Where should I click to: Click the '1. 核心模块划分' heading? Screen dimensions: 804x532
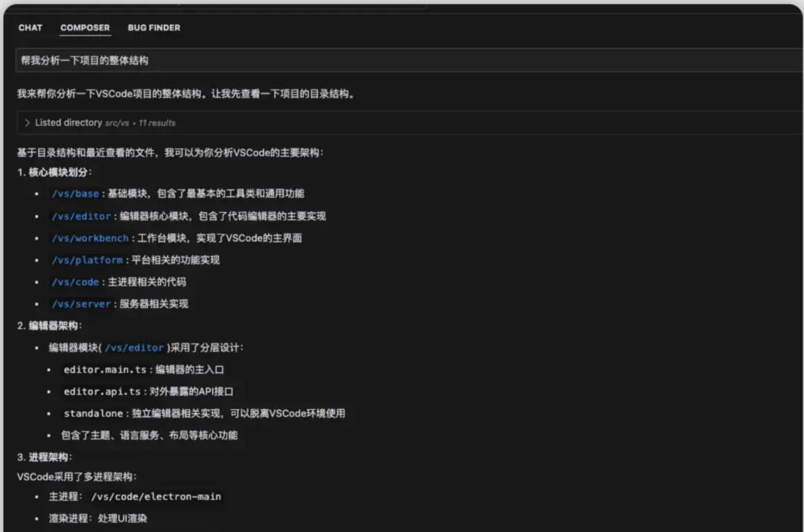[54, 172]
